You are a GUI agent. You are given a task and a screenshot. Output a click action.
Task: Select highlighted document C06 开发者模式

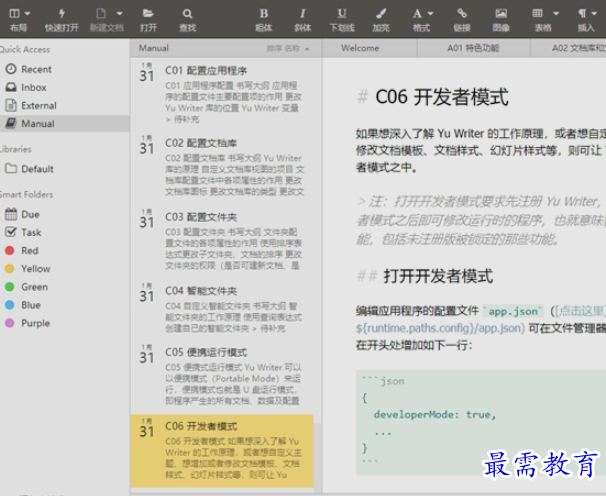[222, 451]
